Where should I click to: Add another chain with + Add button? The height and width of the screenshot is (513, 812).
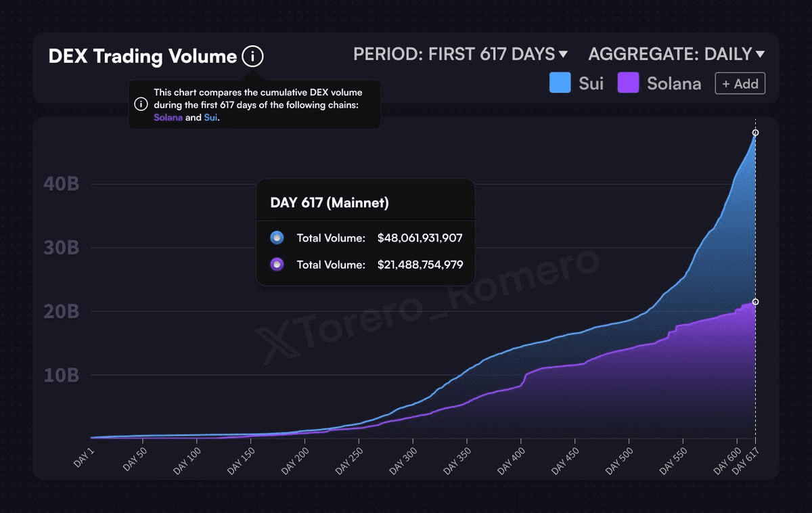coord(740,84)
